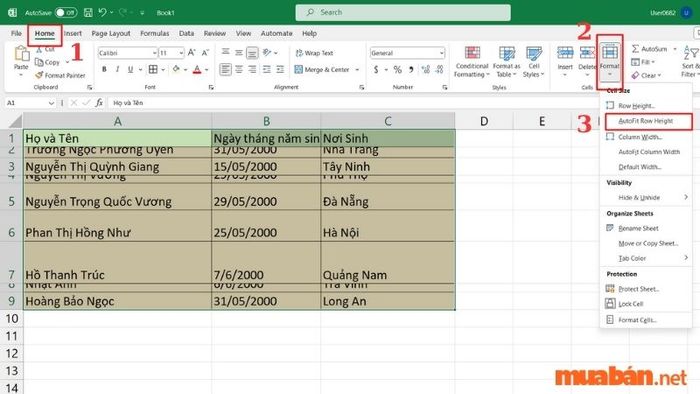Choose Rename Sheet menu item

point(646,228)
